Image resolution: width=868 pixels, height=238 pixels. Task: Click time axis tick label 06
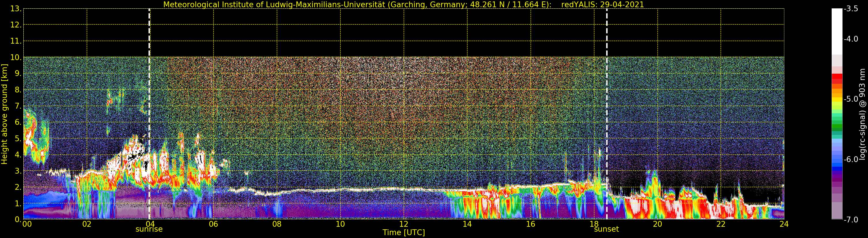pos(213,224)
